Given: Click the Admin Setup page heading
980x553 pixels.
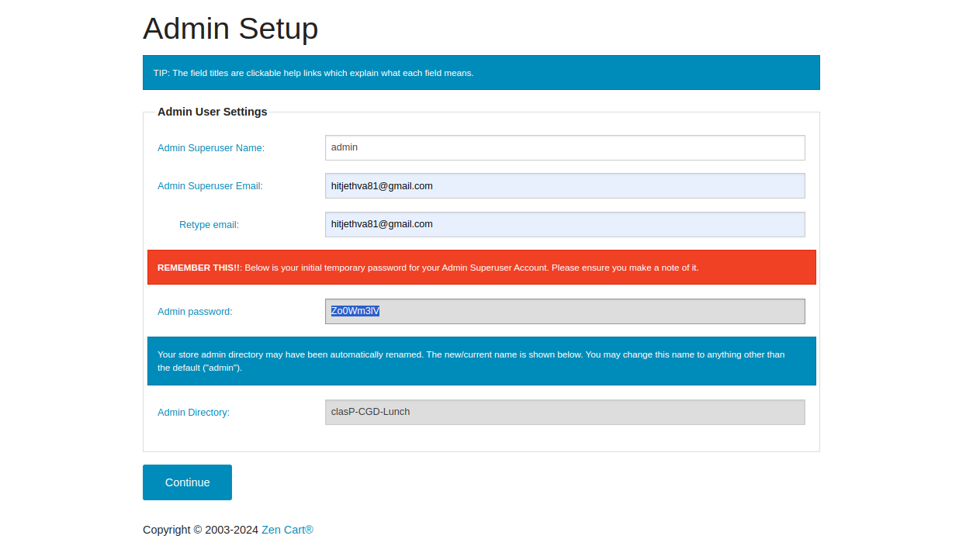Looking at the screenshot, I should 230,29.
